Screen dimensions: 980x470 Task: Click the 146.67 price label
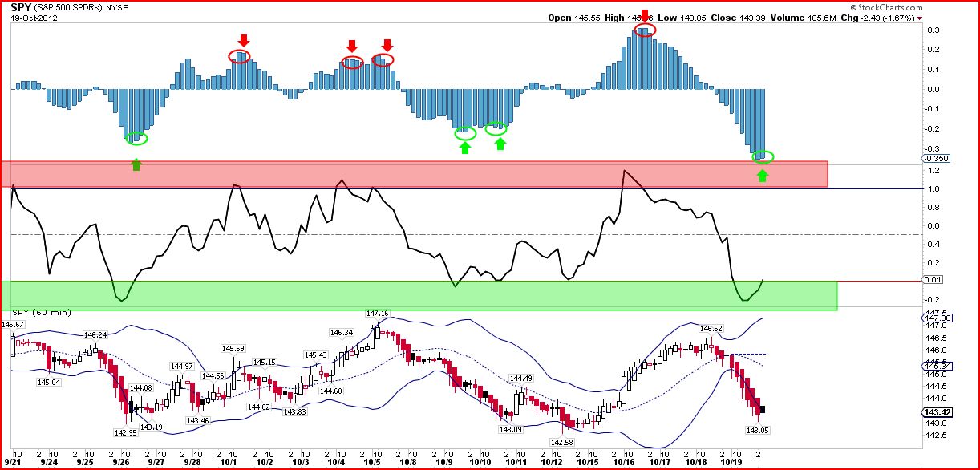14,324
